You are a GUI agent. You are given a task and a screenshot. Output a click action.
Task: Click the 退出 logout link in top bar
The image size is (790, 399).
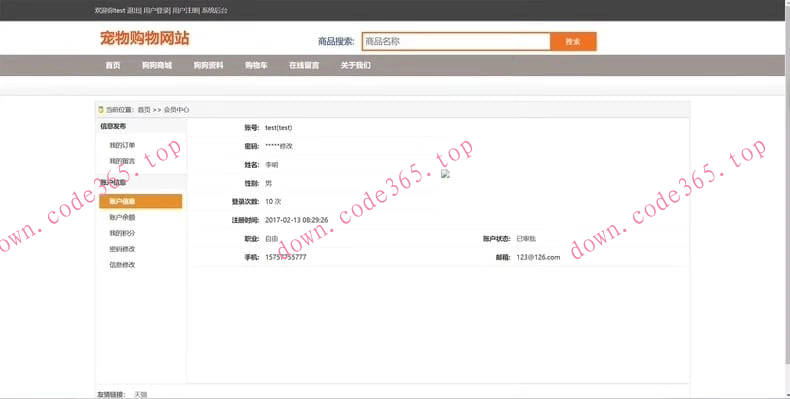coord(134,10)
